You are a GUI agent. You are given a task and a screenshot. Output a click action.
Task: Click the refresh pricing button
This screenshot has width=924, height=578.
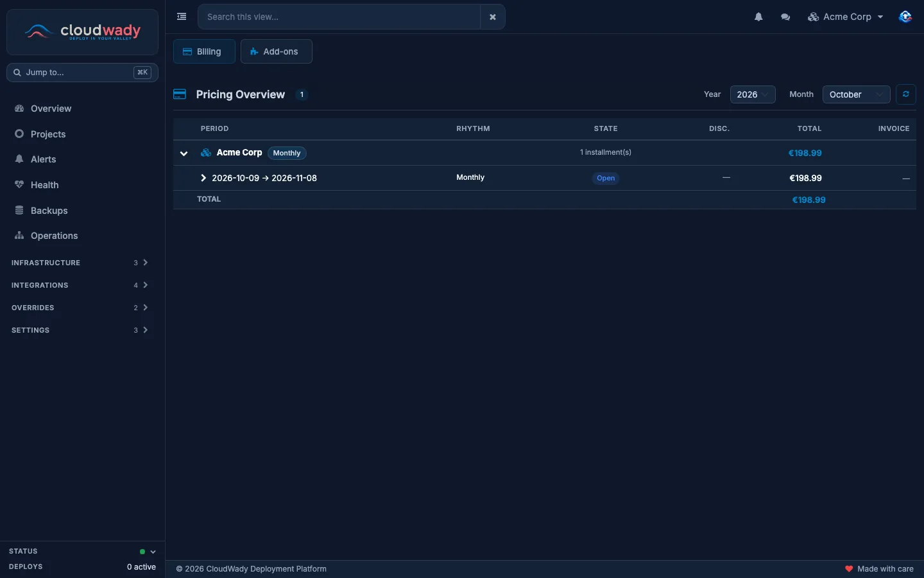[x=905, y=94]
